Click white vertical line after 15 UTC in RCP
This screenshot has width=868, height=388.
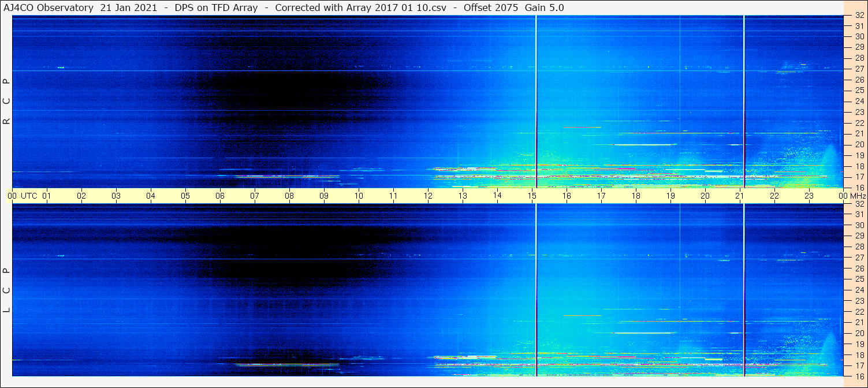pos(537,102)
